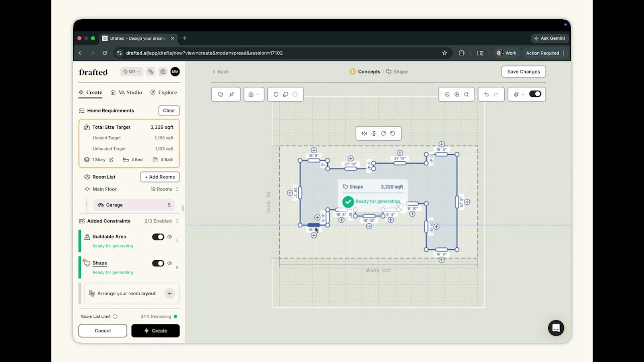Edit the 1 Story setting
Screen dimensions: 644x362
[111, 160]
